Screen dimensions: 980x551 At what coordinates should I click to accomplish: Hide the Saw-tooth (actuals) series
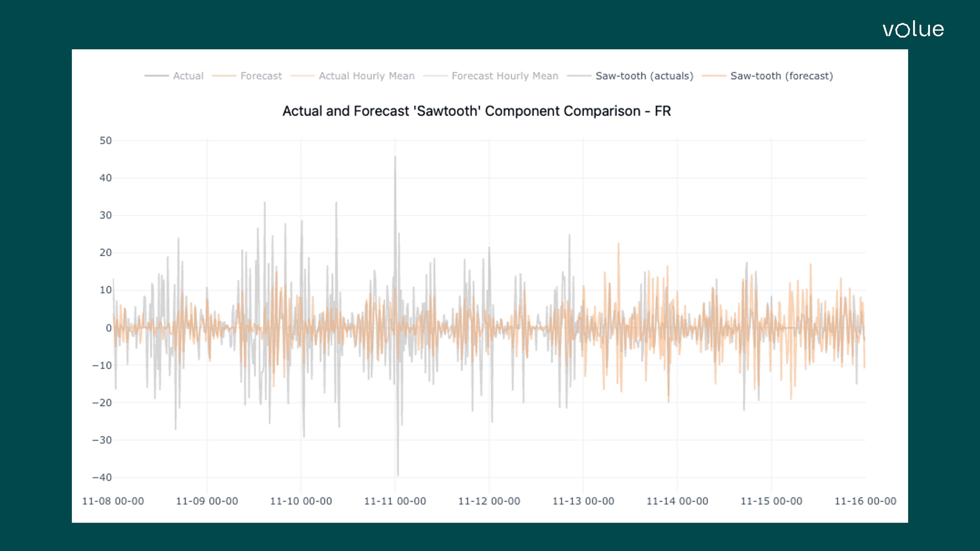644,76
